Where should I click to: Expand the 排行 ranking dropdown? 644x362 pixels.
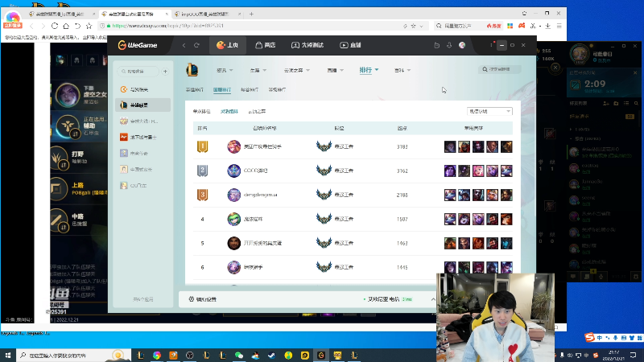(x=369, y=70)
